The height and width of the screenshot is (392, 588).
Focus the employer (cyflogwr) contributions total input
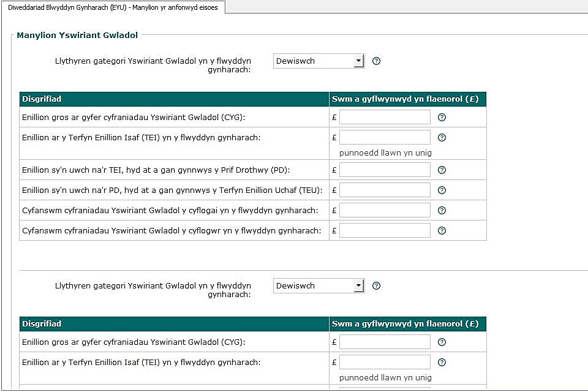pos(385,231)
